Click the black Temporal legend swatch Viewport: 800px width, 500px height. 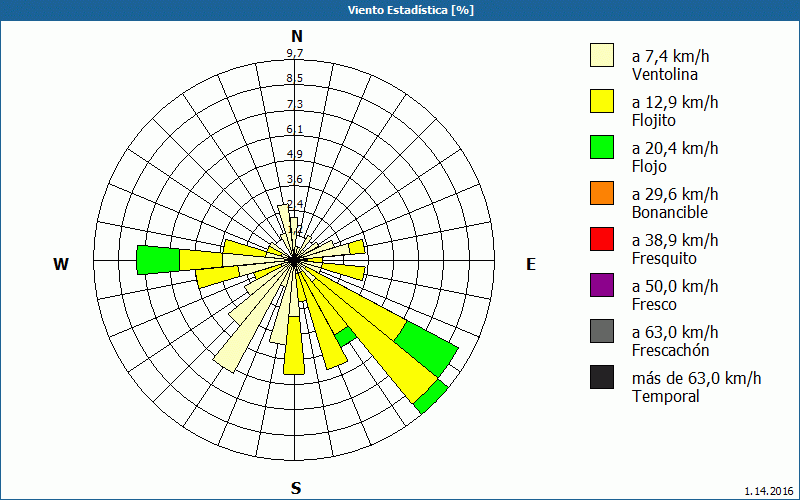pyautogui.click(x=602, y=377)
